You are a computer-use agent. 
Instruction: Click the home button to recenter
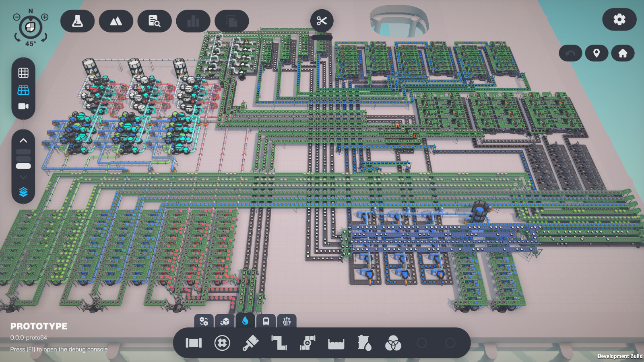pos(623,53)
